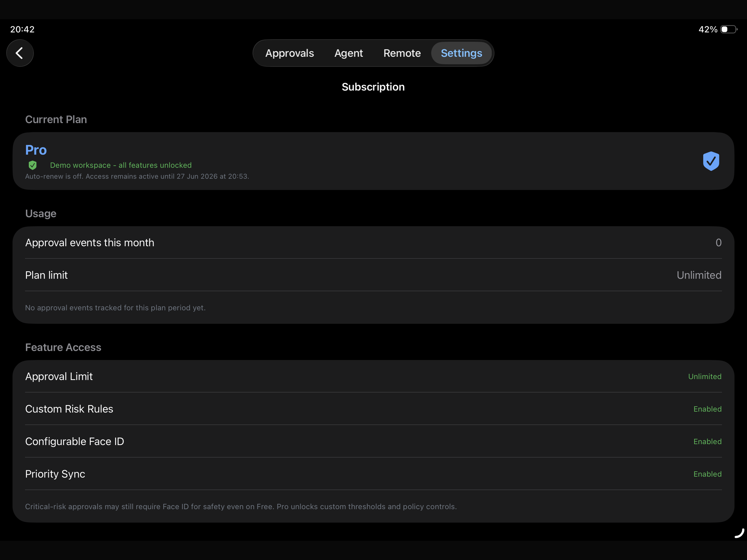The width and height of the screenshot is (747, 560).
Task: Tap the Approval events this month row
Action: (373, 243)
